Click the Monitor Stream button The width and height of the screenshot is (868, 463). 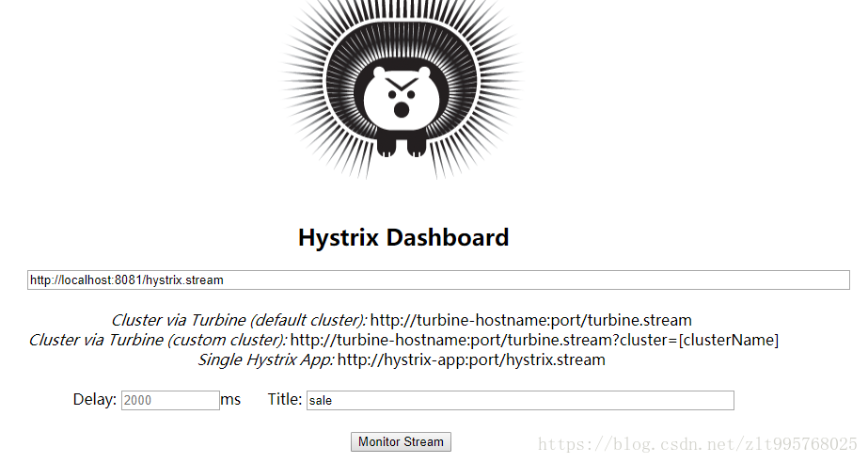[x=401, y=441]
